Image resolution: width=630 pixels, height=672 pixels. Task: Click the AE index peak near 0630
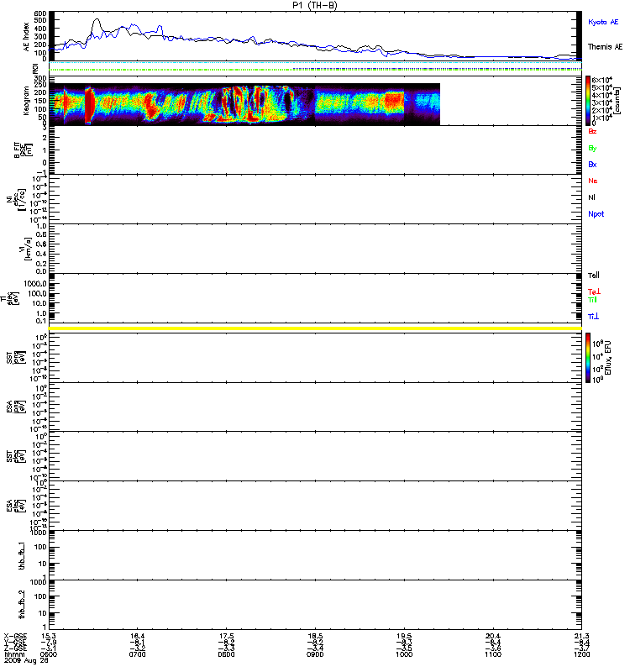click(x=97, y=21)
